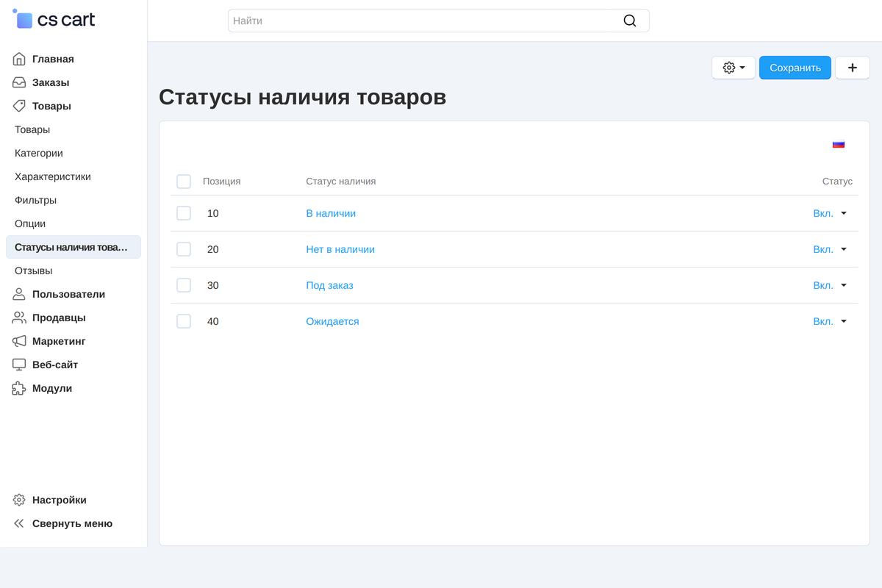Click the collapse menu chevrons icon

coord(19,523)
